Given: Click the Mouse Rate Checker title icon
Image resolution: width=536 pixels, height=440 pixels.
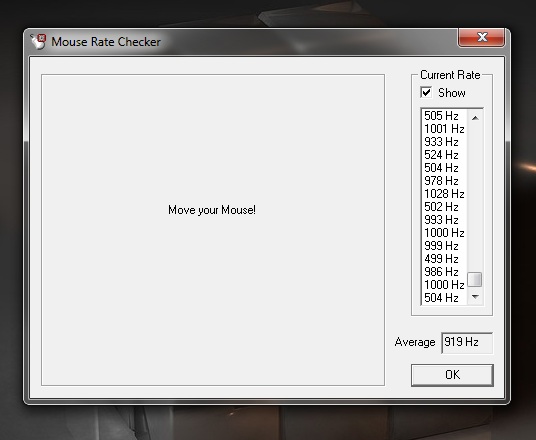Looking at the screenshot, I should [38, 41].
